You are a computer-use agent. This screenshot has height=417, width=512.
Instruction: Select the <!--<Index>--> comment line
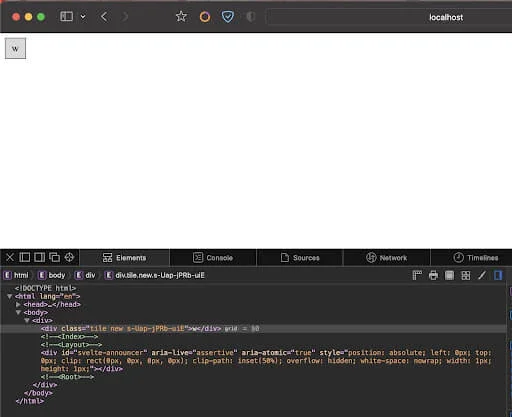[x=69, y=337]
